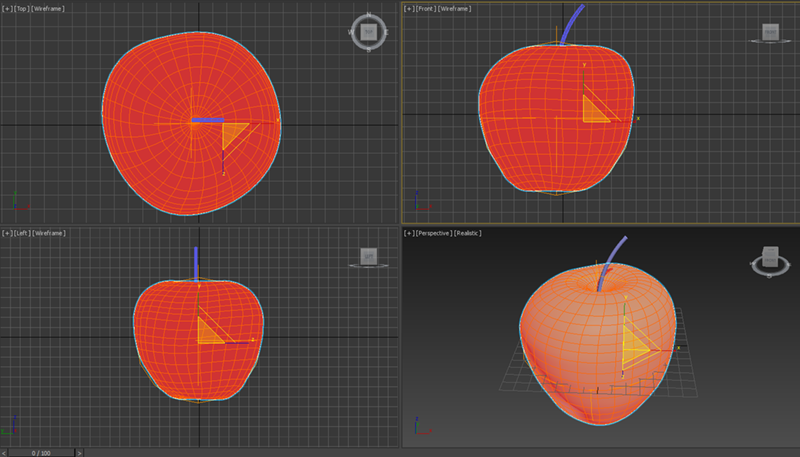This screenshot has width=800, height=457.
Task: Open the [Realistic] shading menu
Action: click(468, 233)
